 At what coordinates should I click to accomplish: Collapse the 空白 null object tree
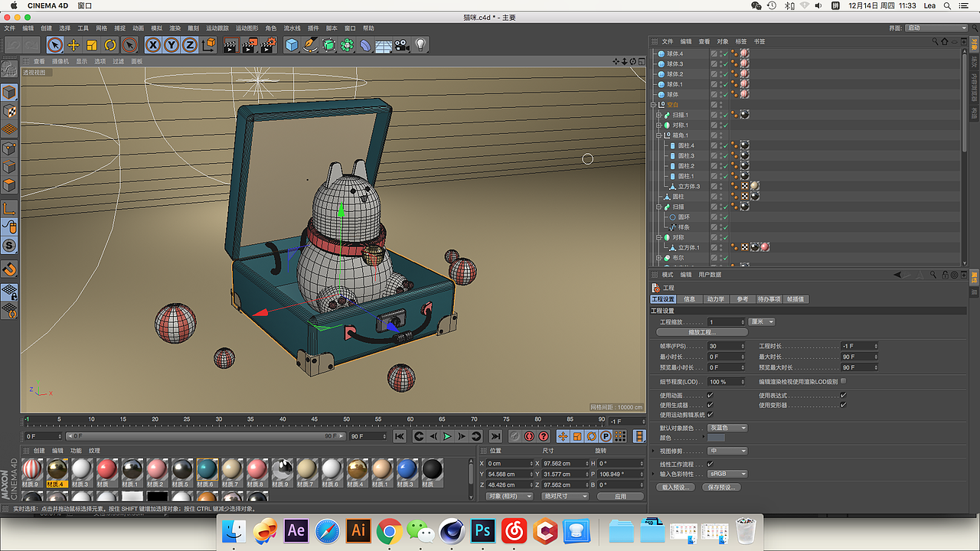tap(653, 105)
